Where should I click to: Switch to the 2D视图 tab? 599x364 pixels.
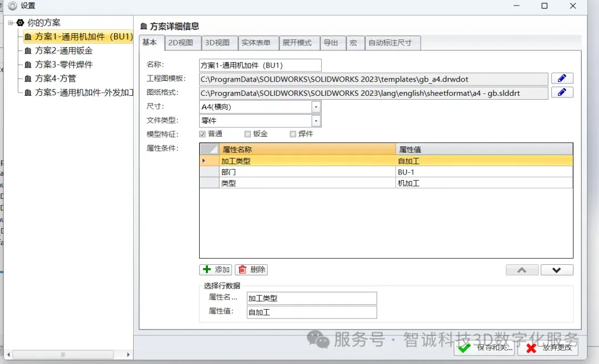[x=182, y=43]
